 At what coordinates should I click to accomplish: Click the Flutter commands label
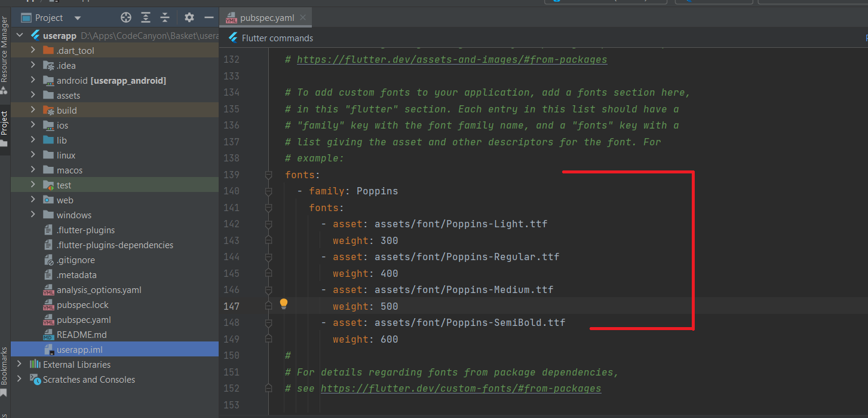tap(277, 38)
